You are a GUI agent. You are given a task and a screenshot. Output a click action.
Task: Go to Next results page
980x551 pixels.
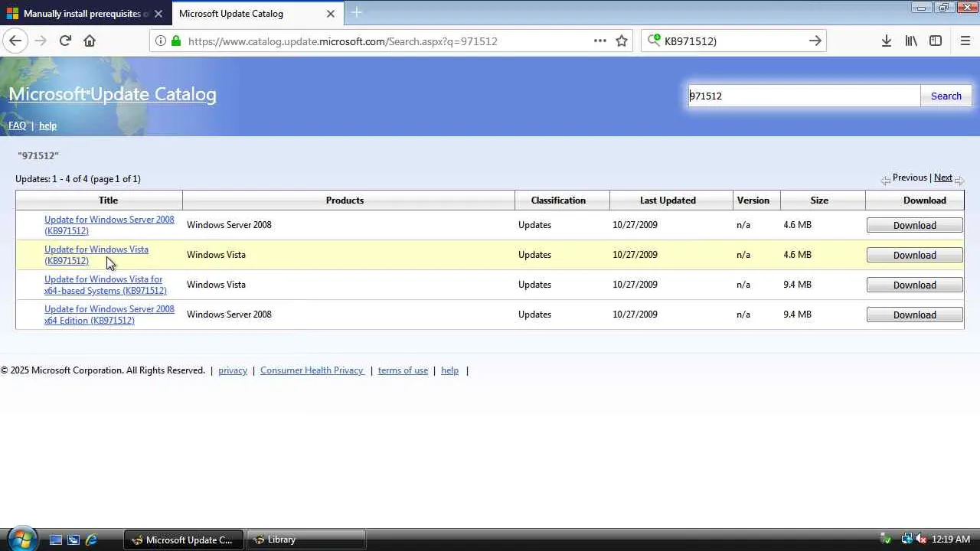point(943,178)
